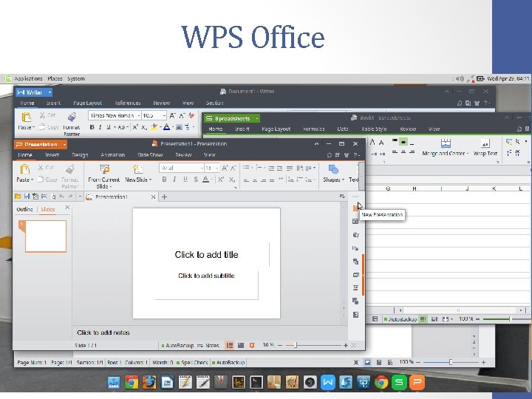Open References tab in Writer
The image size is (532, 399).
click(128, 103)
